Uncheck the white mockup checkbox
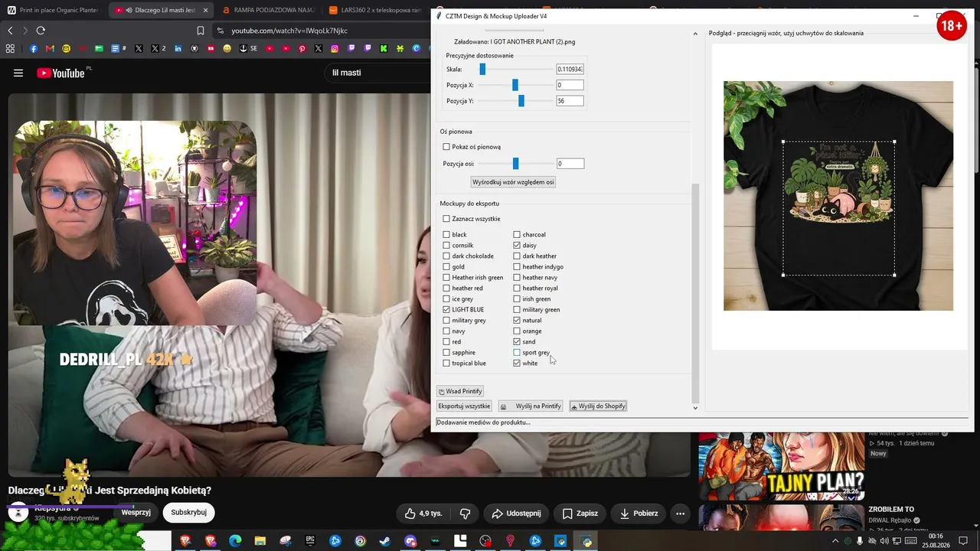 (x=517, y=364)
